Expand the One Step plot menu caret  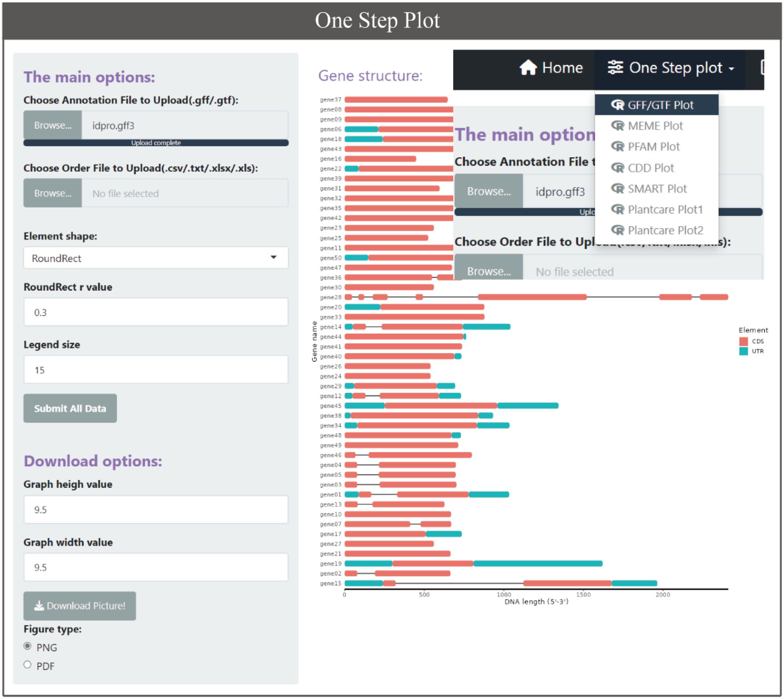click(x=731, y=69)
